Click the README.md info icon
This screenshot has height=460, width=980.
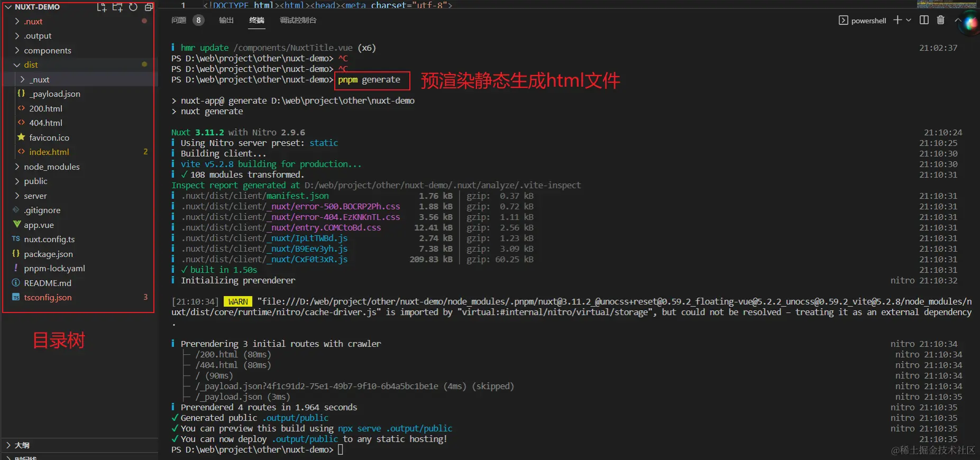click(16, 283)
